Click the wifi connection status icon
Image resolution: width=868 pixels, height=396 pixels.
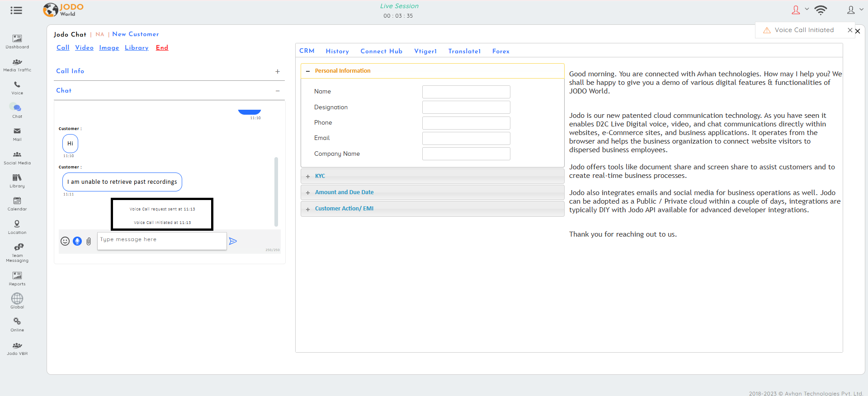coord(821,10)
